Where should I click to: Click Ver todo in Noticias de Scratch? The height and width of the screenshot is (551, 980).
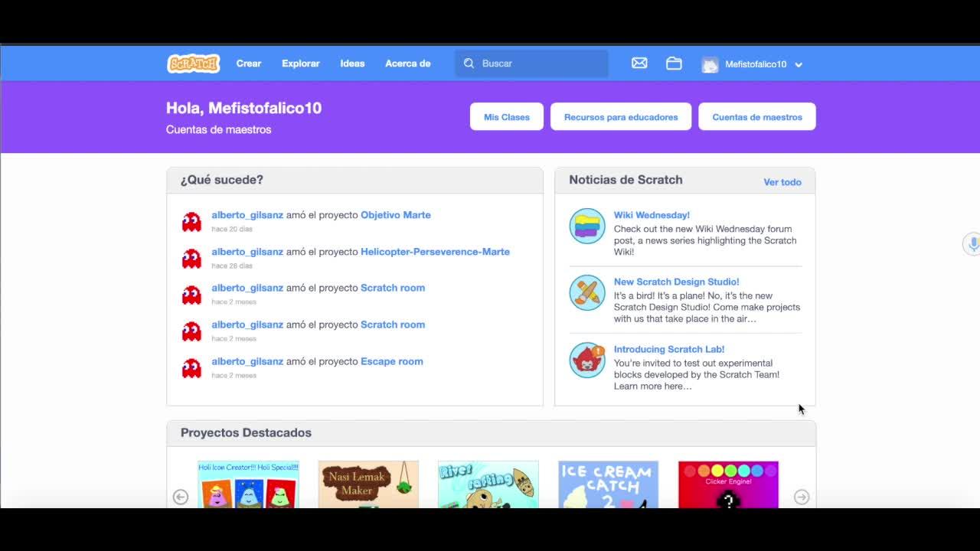[x=782, y=182]
